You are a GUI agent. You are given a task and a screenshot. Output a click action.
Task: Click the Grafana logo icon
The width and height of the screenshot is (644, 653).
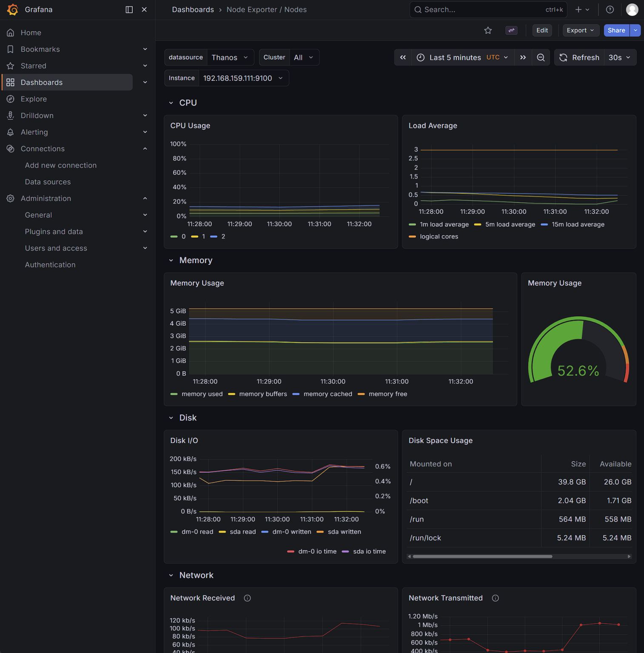coord(13,9)
